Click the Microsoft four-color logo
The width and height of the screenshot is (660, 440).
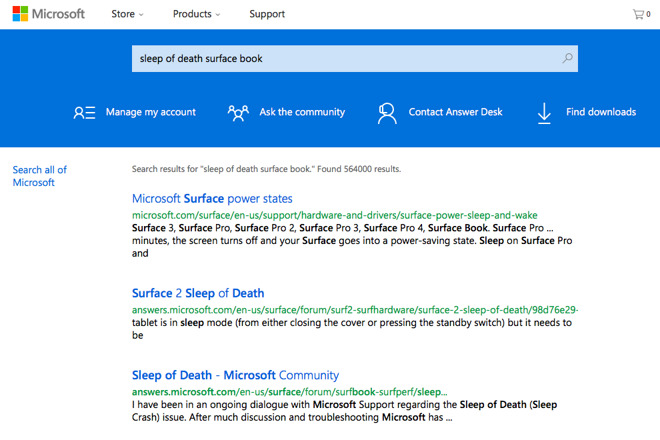20,14
